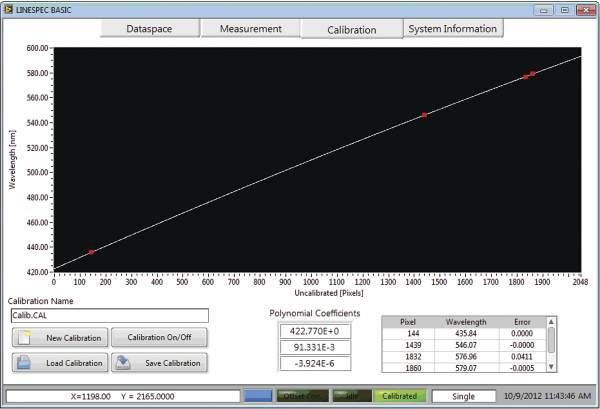
Task: Click the Save Calibration disk icon
Action: point(125,362)
